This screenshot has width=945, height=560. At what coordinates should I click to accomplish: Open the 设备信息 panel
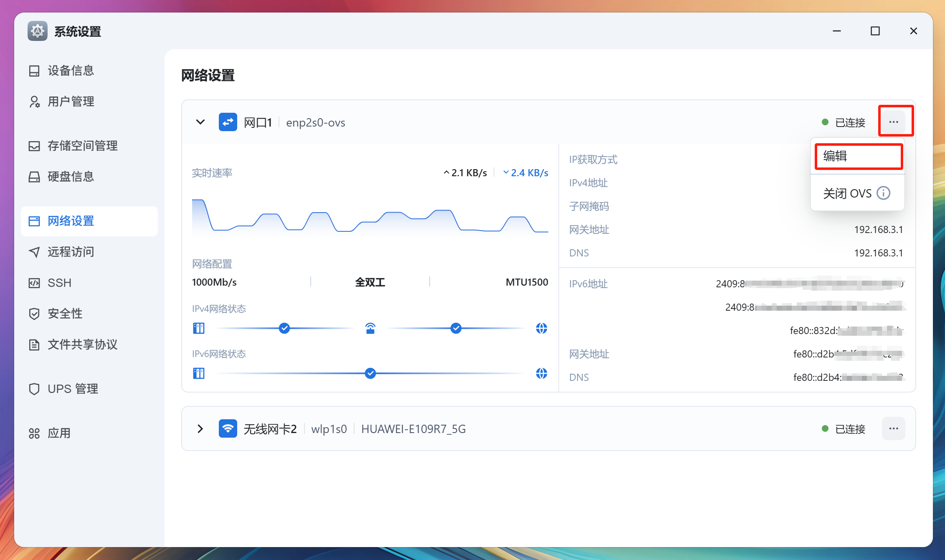[x=71, y=70]
